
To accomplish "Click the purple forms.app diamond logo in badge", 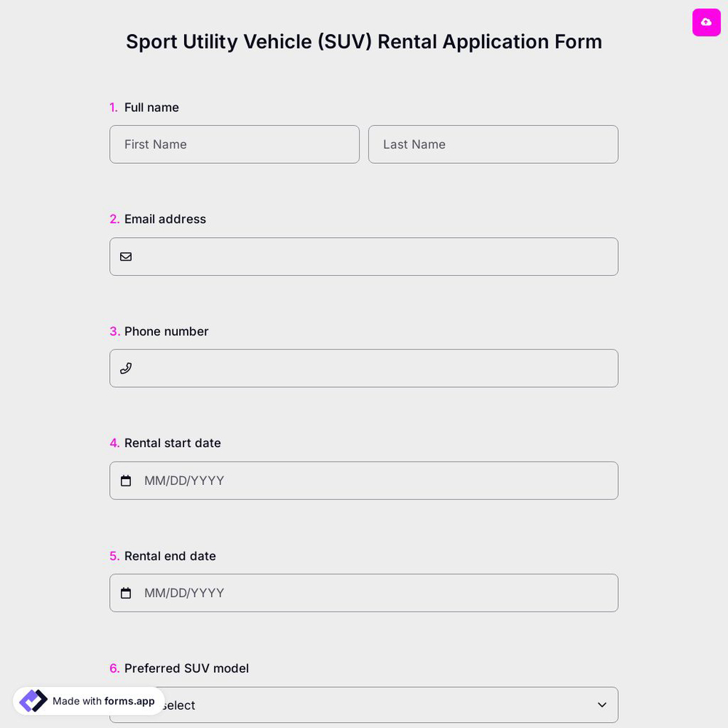I will 33,700.
